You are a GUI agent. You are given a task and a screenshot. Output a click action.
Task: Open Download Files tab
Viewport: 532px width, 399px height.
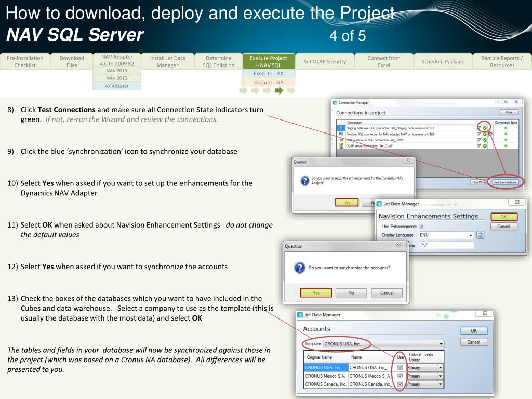pyautogui.click(x=72, y=61)
